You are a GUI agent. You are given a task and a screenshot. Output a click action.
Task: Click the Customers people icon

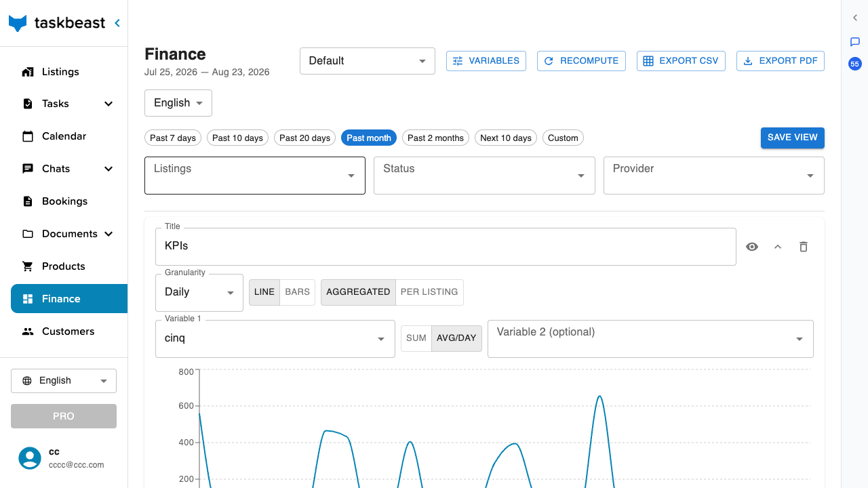click(x=28, y=331)
